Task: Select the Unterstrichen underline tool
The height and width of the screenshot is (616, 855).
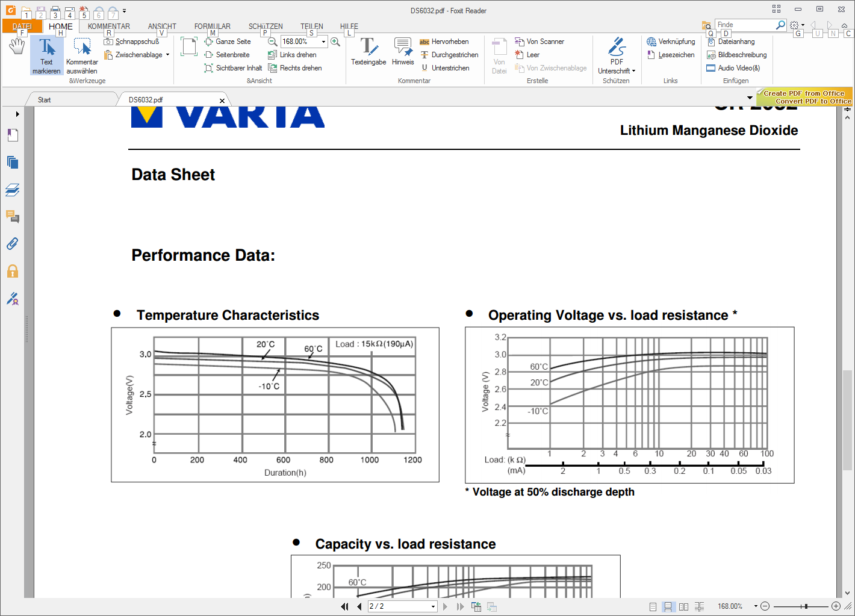Action: click(444, 68)
